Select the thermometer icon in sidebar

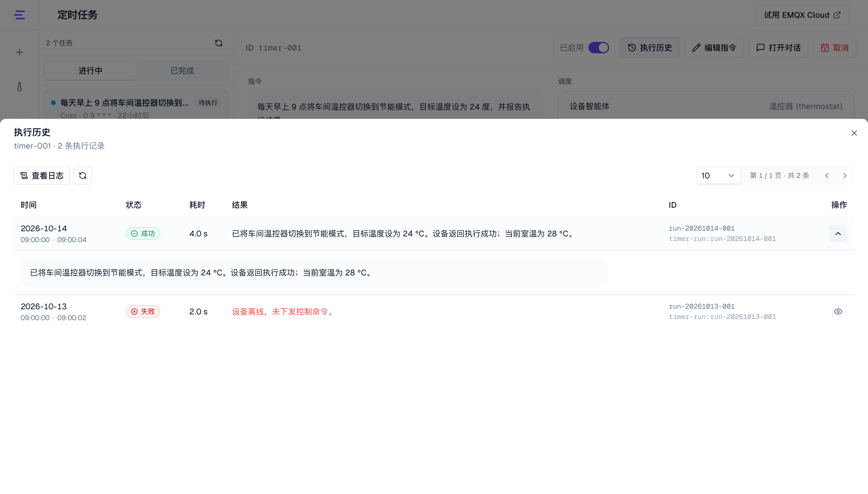coord(19,87)
